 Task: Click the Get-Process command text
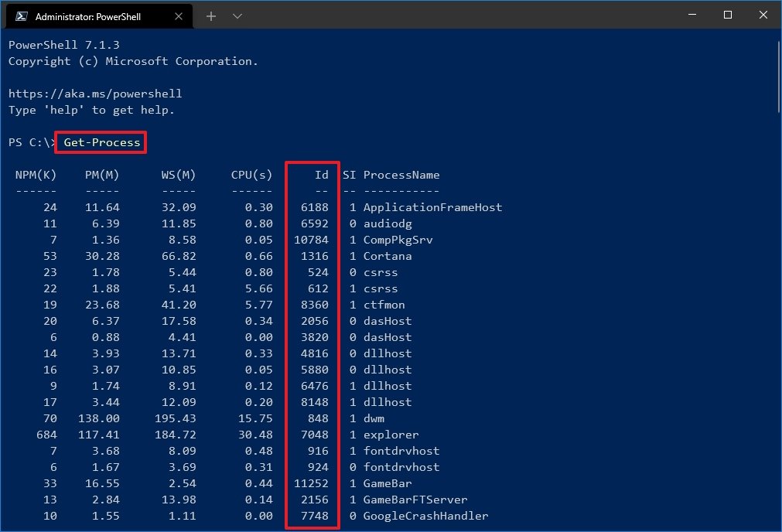click(102, 142)
